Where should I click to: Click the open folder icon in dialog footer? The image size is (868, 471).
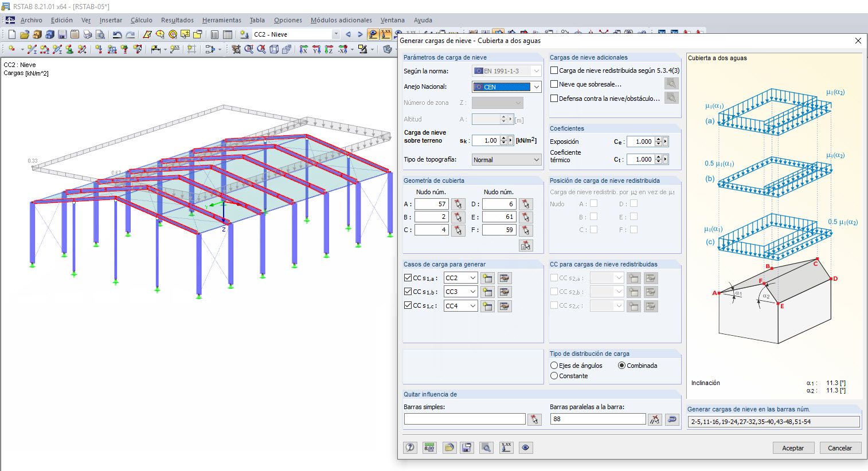coord(449,448)
